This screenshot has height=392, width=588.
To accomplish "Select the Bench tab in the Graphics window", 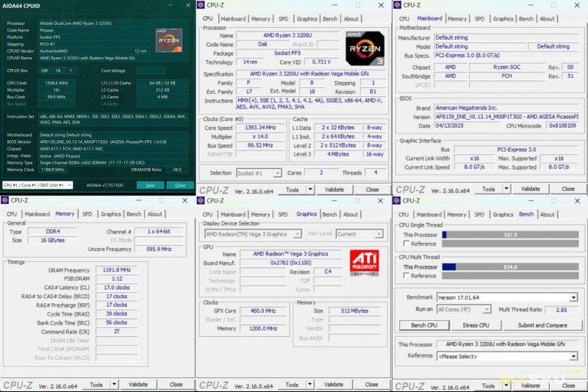I will pyautogui.click(x=329, y=214).
